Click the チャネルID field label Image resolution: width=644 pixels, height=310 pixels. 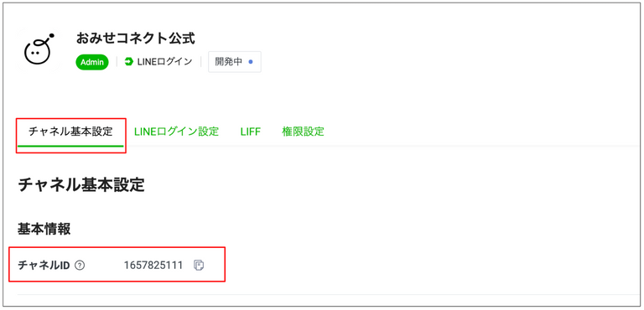coord(44,266)
